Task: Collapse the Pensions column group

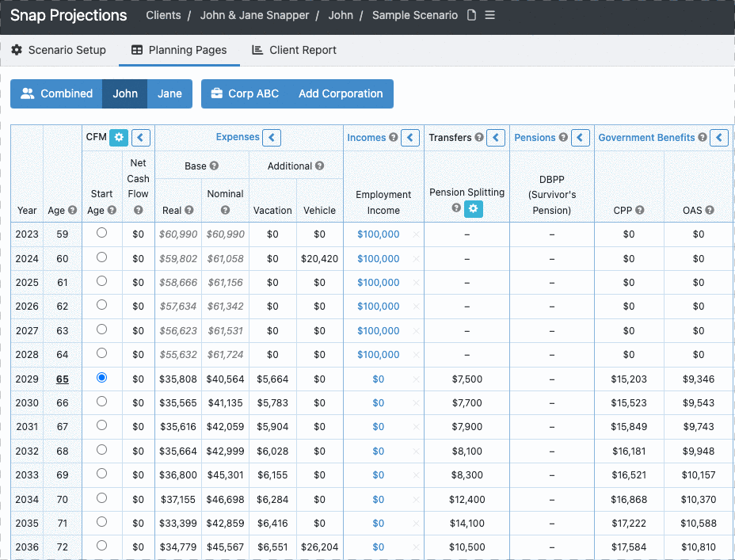Action: click(581, 138)
